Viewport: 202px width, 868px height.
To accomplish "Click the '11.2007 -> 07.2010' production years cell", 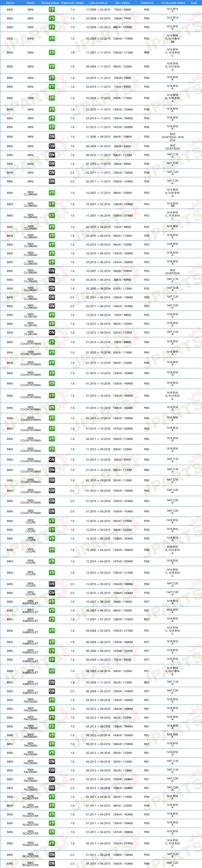I will pos(98,619).
